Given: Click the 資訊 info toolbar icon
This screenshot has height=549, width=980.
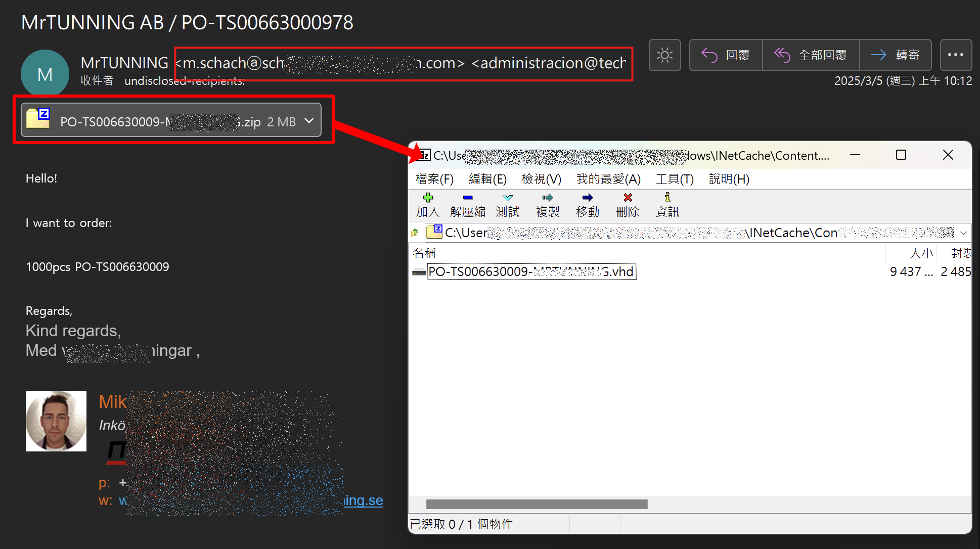Looking at the screenshot, I should click(667, 205).
